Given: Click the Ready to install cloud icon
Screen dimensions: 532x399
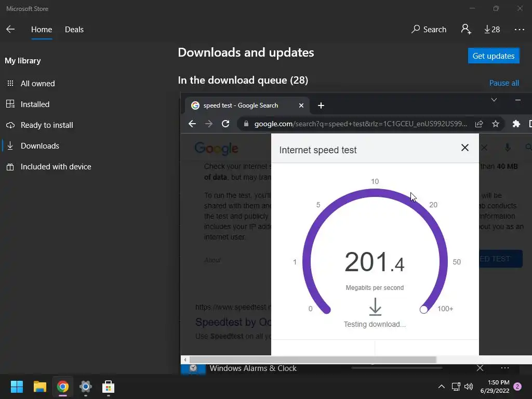Looking at the screenshot, I should point(10,125).
